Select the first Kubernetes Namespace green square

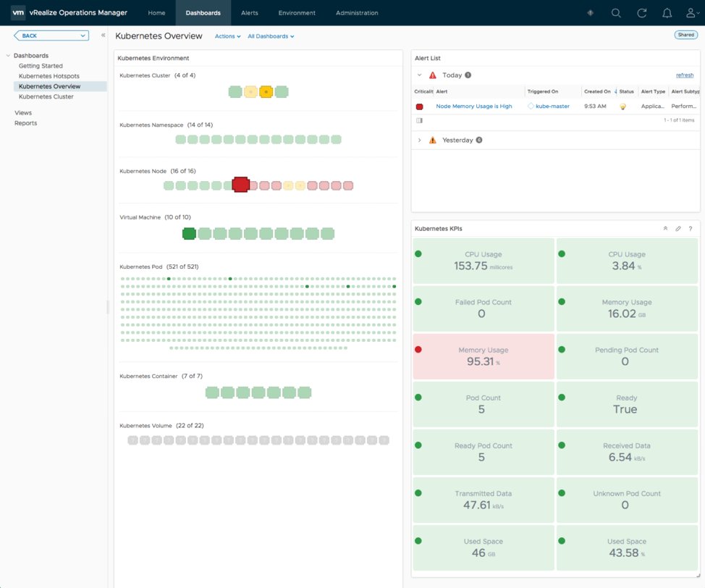[180, 140]
